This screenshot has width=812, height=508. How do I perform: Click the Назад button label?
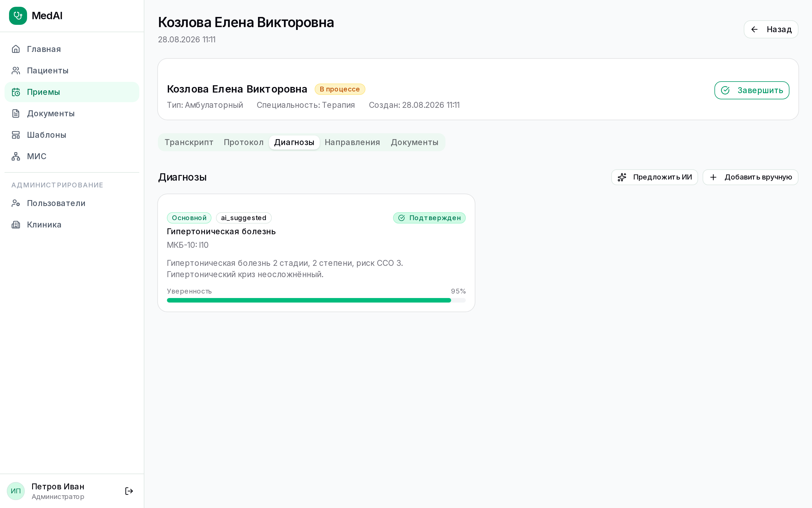click(x=779, y=30)
